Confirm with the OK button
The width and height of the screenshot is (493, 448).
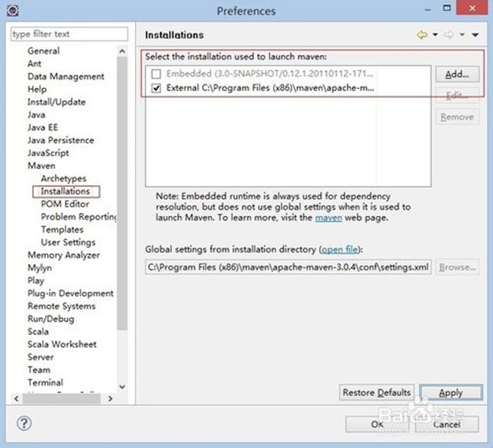377,424
